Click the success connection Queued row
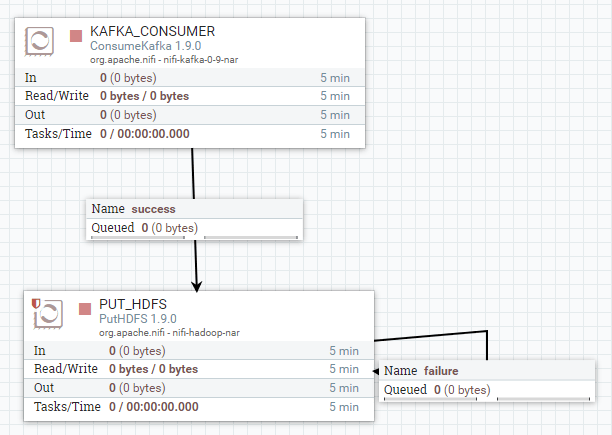The height and width of the screenshot is (435, 612). coord(145,228)
